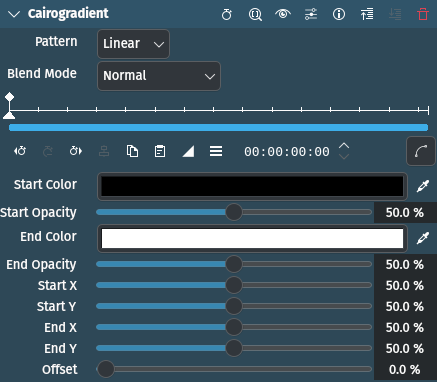Open keyframe options hamburger menu

coord(216,151)
